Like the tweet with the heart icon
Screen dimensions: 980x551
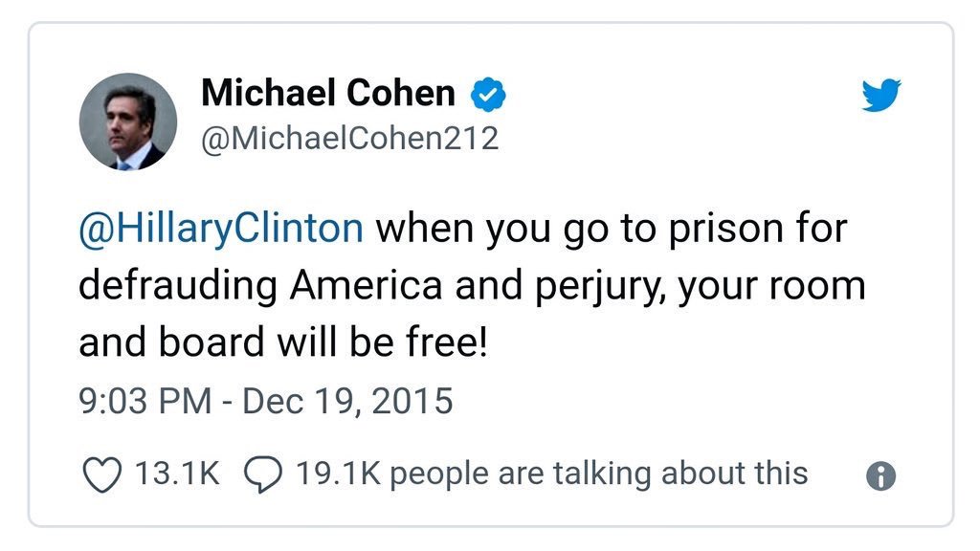coord(101,474)
